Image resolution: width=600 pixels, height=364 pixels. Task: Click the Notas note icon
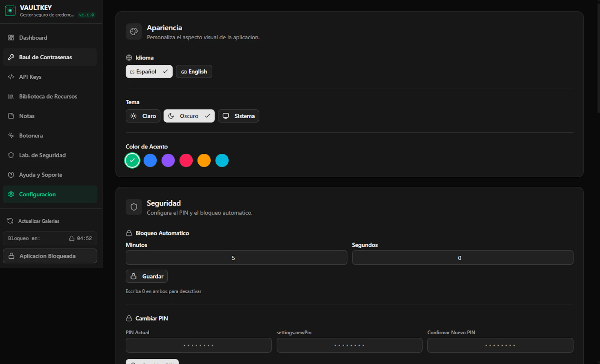click(x=11, y=116)
